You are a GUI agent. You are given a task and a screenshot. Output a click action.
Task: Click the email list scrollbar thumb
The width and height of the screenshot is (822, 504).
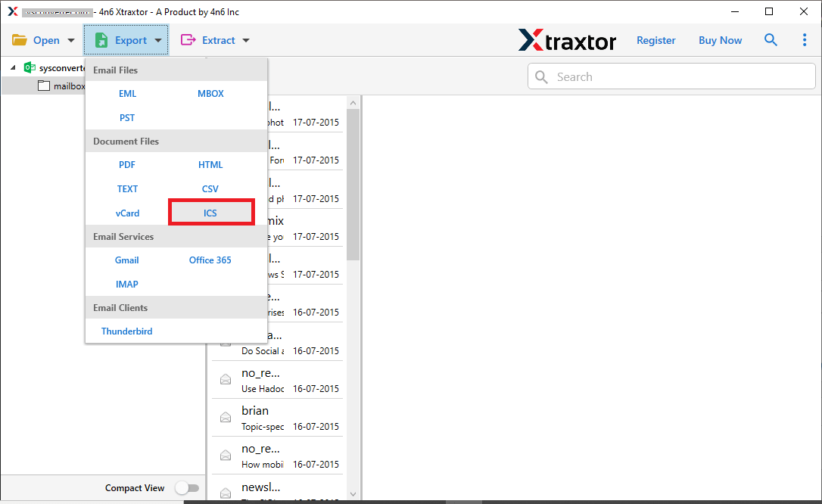point(353,185)
